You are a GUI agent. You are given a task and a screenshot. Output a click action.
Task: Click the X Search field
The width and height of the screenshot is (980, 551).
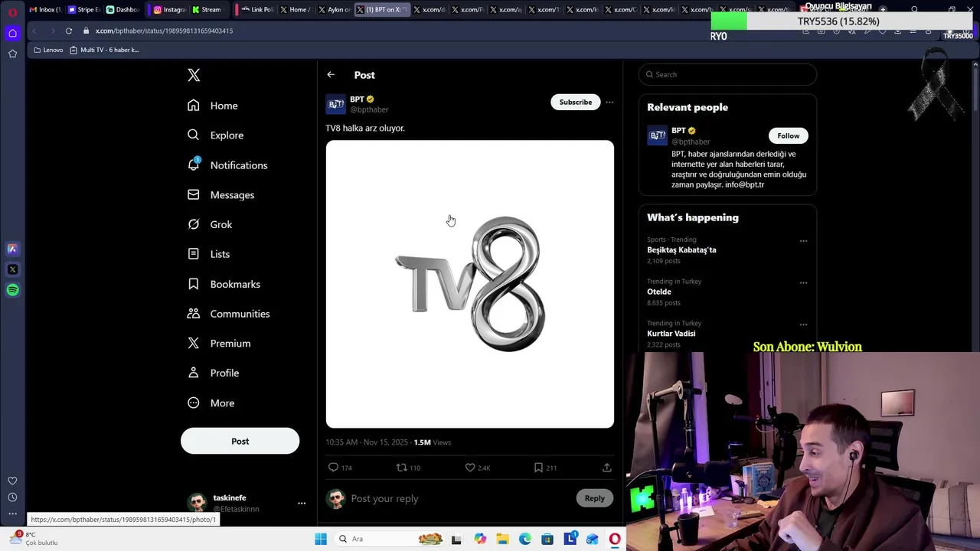click(727, 74)
